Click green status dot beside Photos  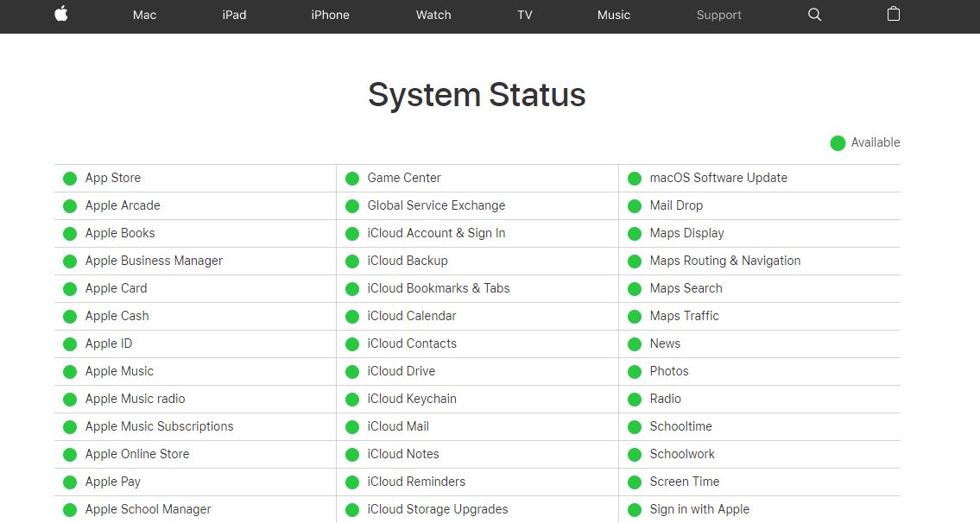point(635,372)
